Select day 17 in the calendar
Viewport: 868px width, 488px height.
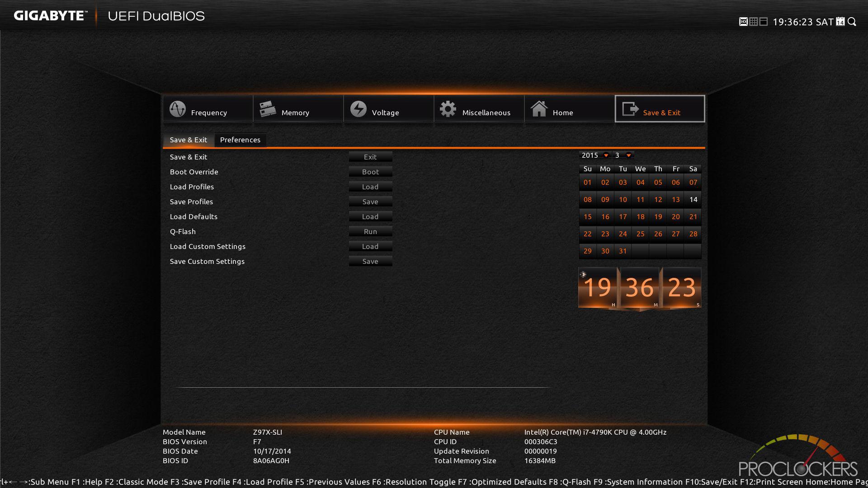[623, 217]
